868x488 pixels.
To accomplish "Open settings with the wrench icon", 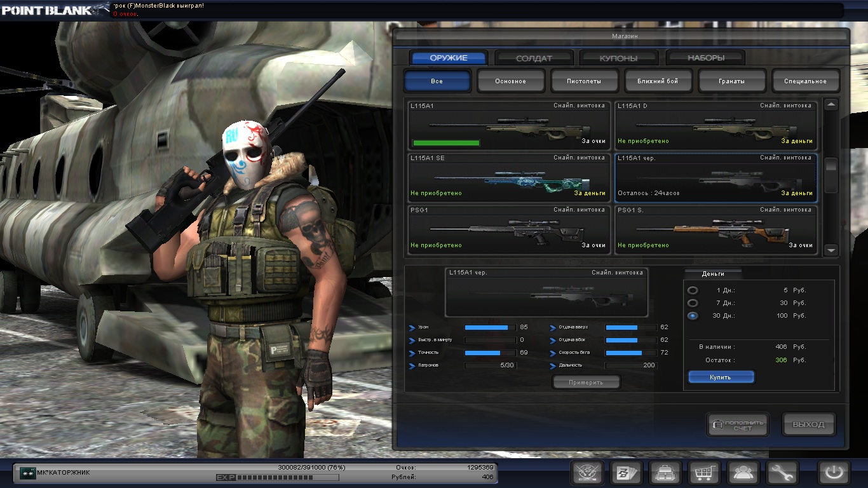I will (782, 473).
